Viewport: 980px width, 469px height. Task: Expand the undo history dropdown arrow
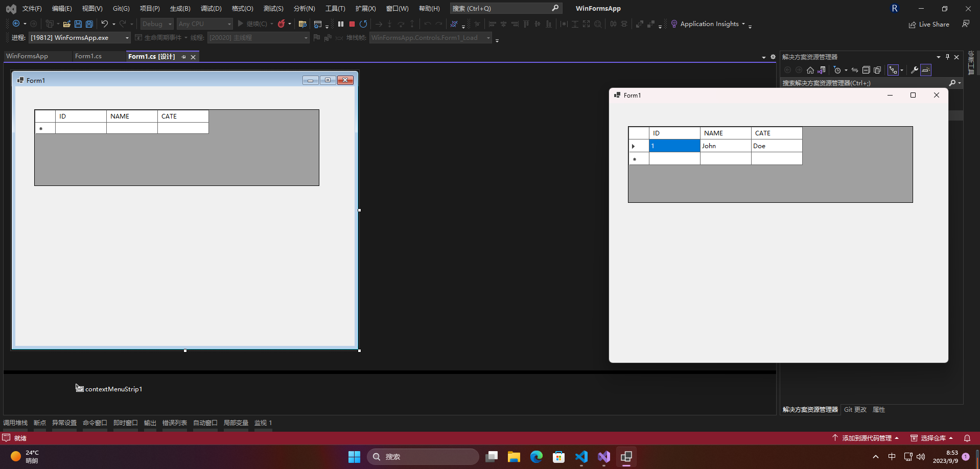click(114, 24)
